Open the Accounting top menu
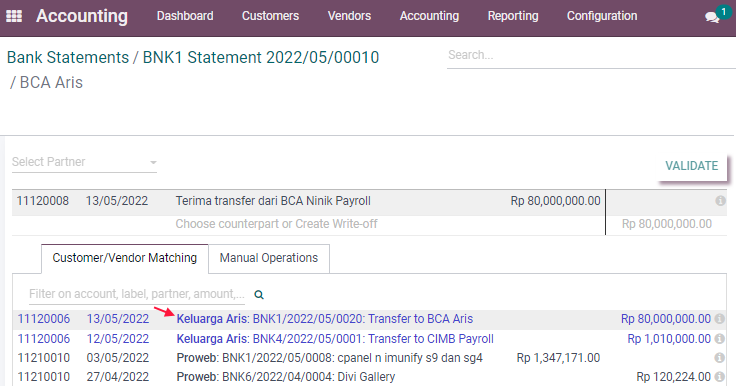 tap(429, 16)
